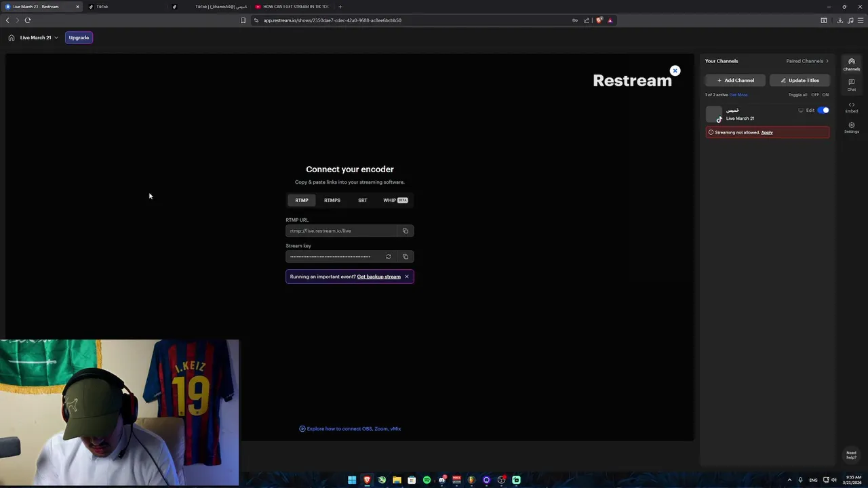The height and width of the screenshot is (488, 868).
Task: Select the RTMP tab
Action: (302, 201)
